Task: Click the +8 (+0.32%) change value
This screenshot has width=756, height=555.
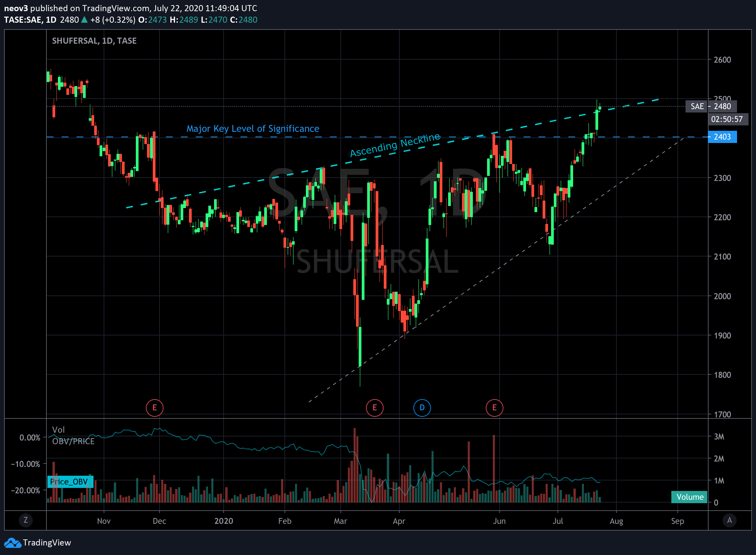Action: coord(113,20)
